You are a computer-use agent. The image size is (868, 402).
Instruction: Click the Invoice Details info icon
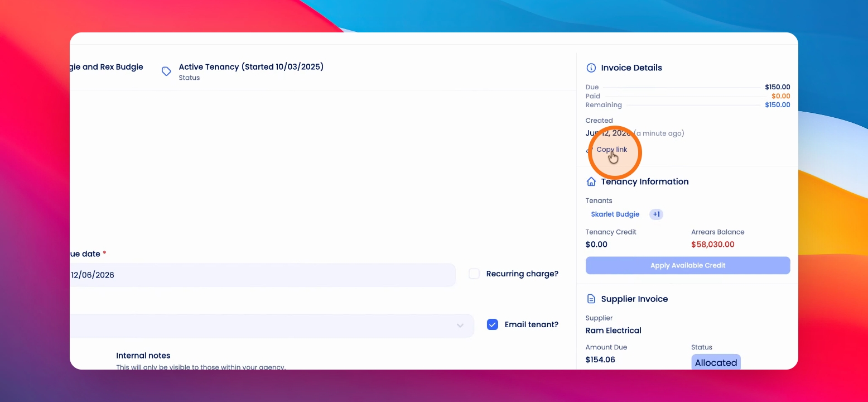coord(591,68)
